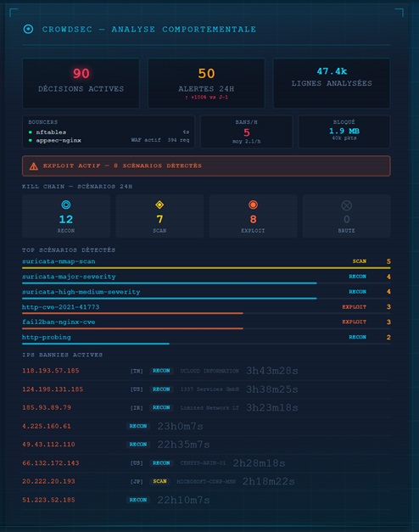Click the http-probing blue progress bar
The image size is (419, 532).
pos(96,344)
